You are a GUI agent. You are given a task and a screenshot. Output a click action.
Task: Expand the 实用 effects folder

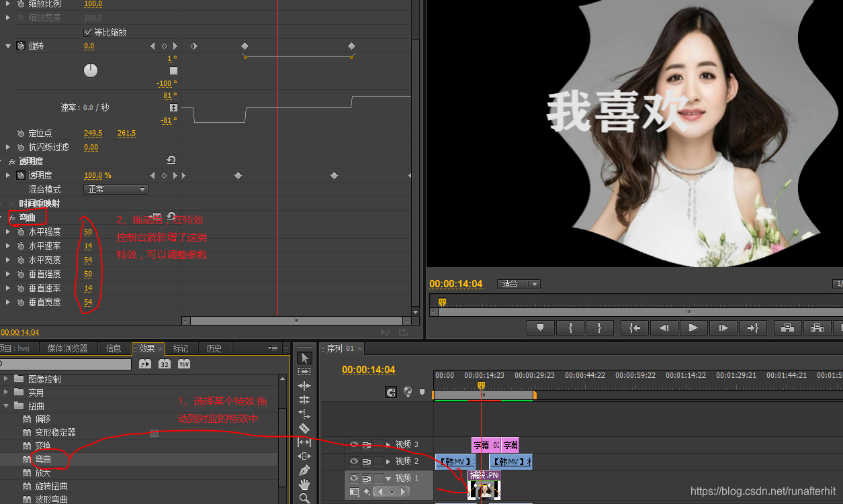click(x=7, y=392)
